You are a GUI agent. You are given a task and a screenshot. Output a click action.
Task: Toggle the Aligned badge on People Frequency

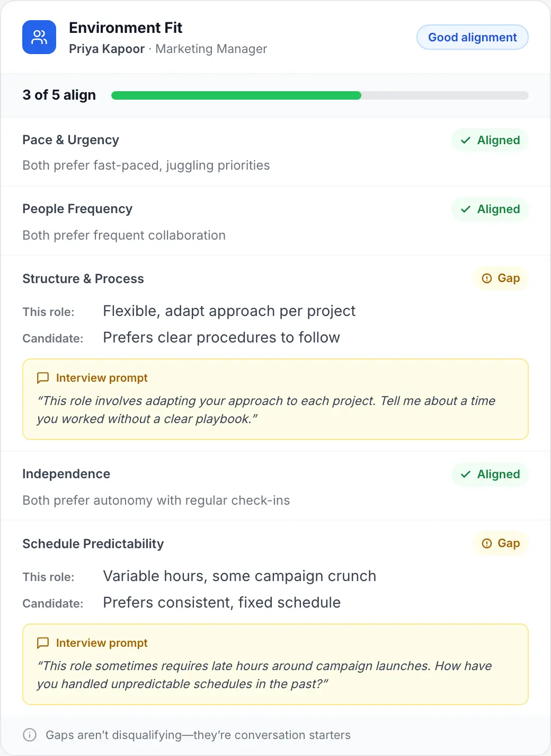click(x=490, y=209)
